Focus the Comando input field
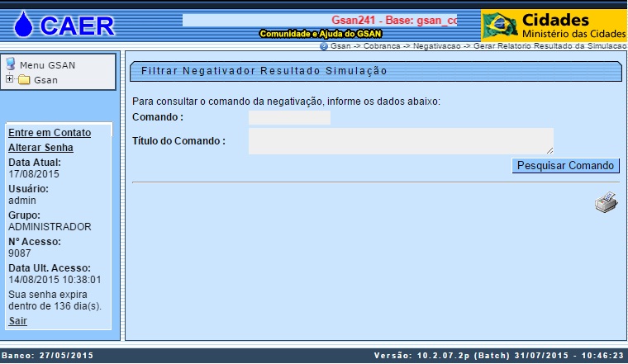628x364 pixels. [289, 117]
